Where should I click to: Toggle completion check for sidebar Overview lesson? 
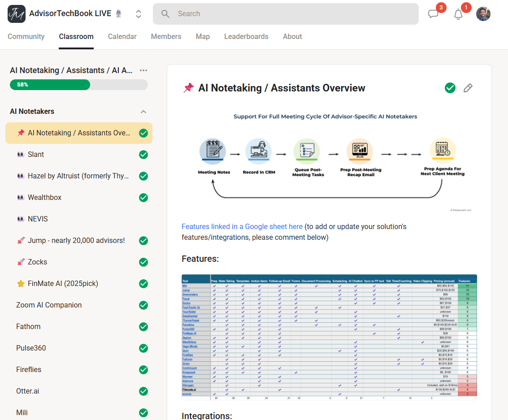pos(143,133)
